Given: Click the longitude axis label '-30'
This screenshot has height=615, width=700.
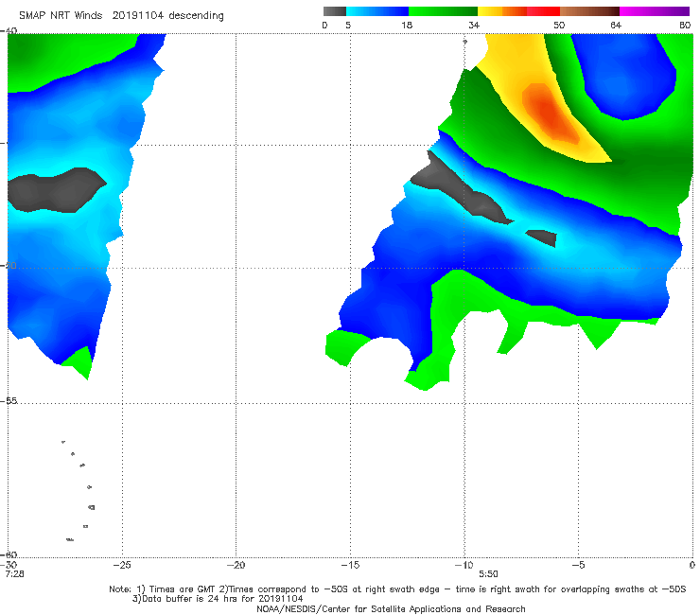Looking at the screenshot, I should click(x=9, y=565).
